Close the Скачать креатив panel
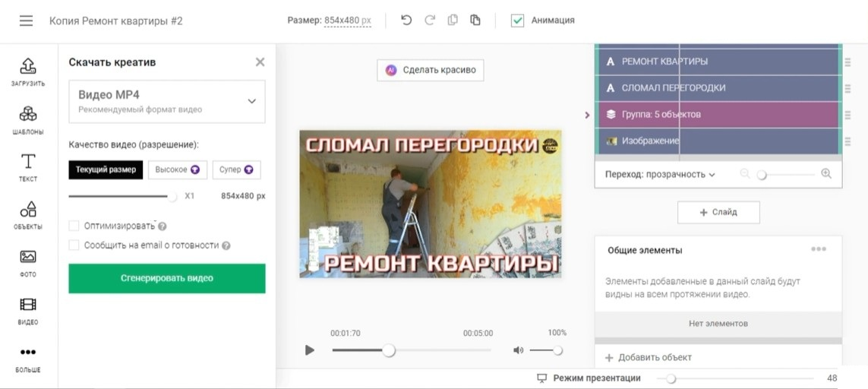 click(260, 62)
